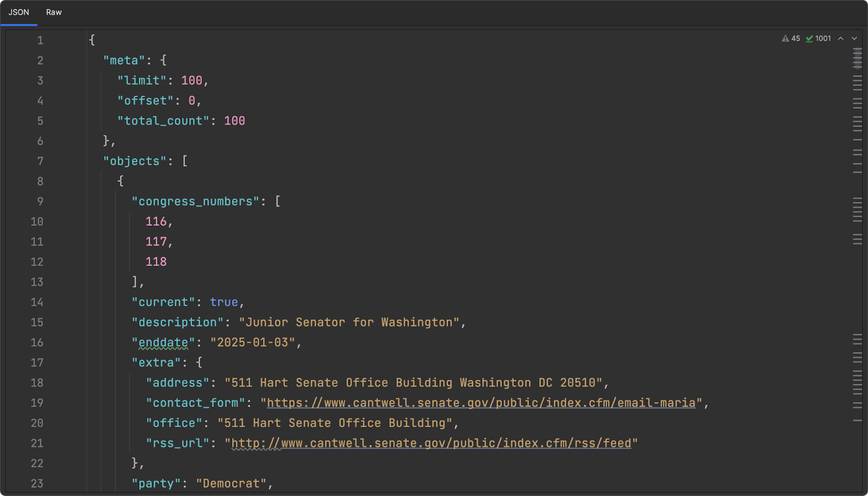Click the warnings count icon showing 45
The image size is (868, 496).
pos(791,39)
